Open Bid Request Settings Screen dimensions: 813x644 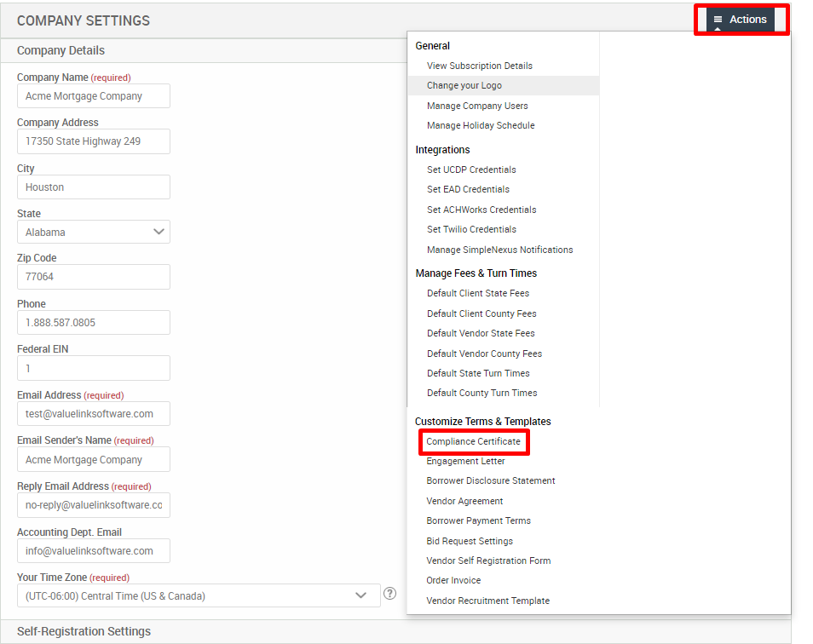tap(470, 541)
